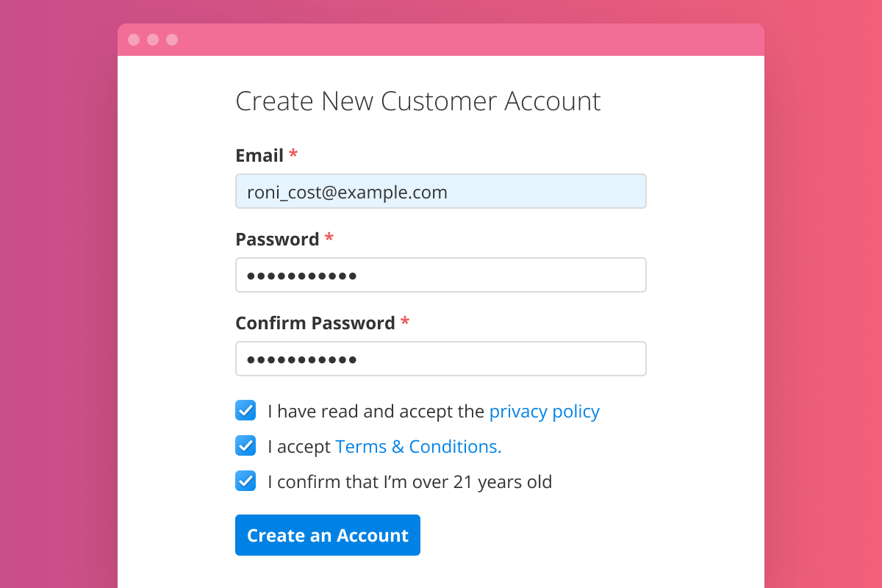Image resolution: width=882 pixels, height=588 pixels.
Task: Click the "I have read and accept" text
Action: pos(376,412)
